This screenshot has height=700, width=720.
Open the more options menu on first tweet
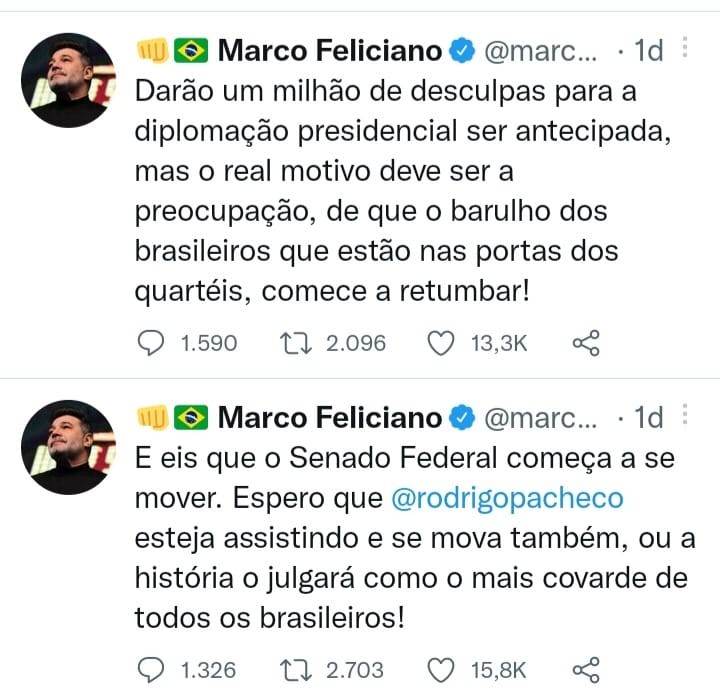click(685, 47)
